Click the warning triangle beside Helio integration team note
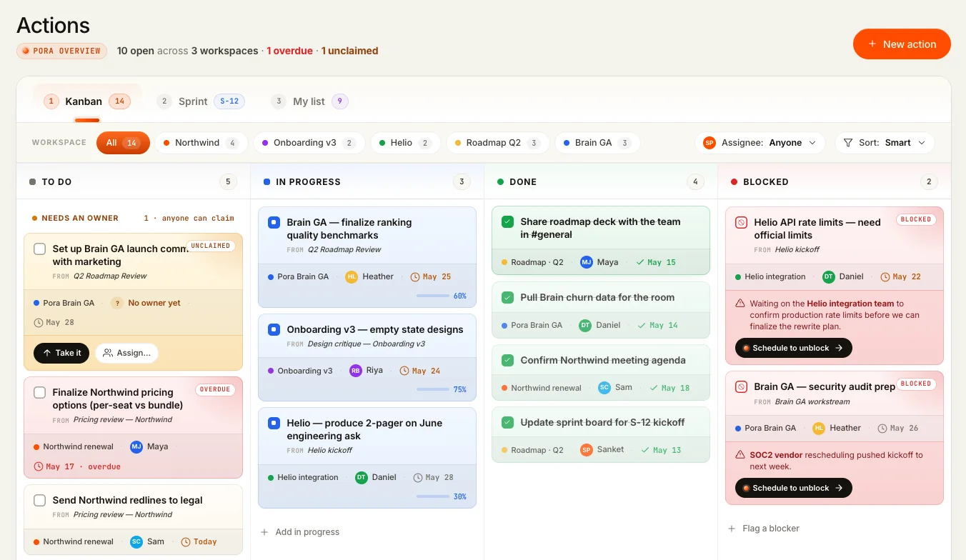The image size is (966, 560). (x=740, y=304)
